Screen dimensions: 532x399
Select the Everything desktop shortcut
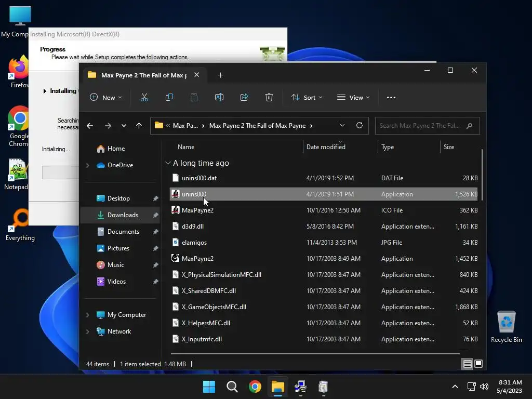[20, 224]
